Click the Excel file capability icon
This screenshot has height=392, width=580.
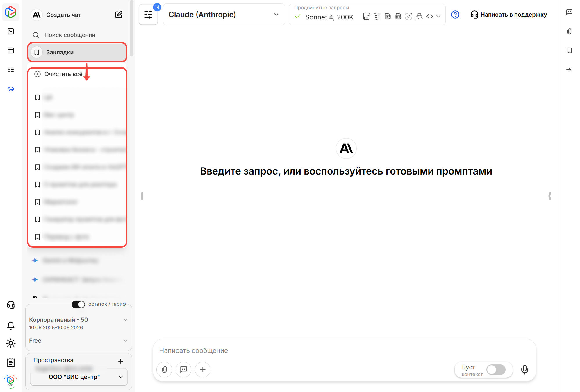tap(377, 16)
